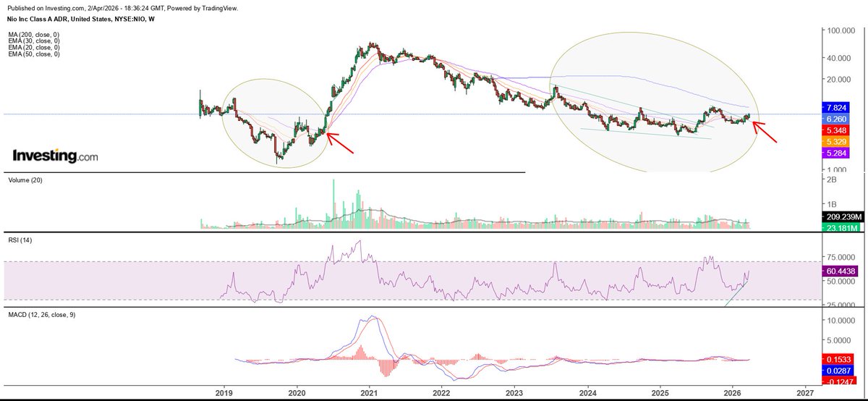Click the 209.239M volume value tag
868x401 pixels.
[844, 216]
